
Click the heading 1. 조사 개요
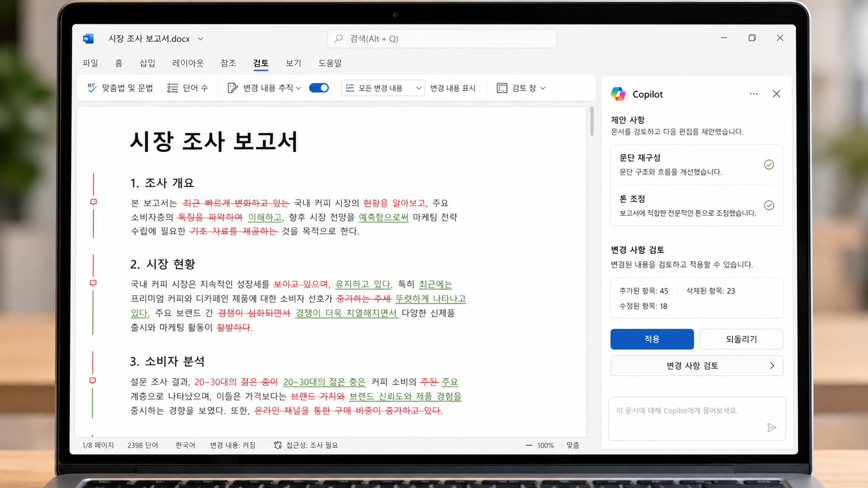pos(162,183)
